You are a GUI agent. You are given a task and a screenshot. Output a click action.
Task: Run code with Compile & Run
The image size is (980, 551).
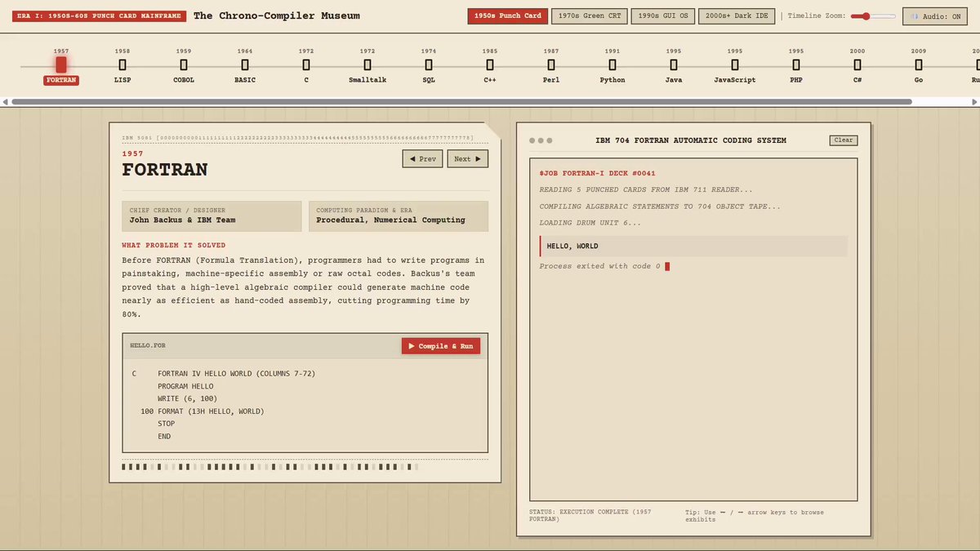(441, 346)
